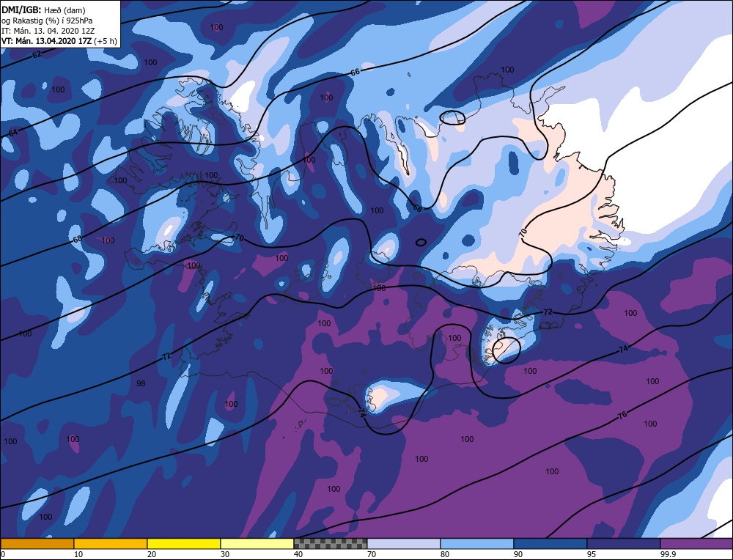Click the legend tick label "40"
The width and height of the screenshot is (733, 560).
pyautogui.click(x=298, y=554)
